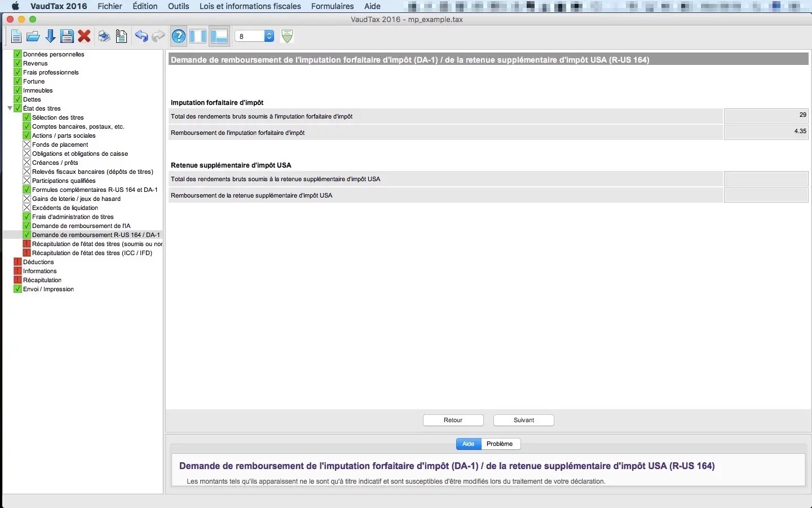Click the Retour button

(453, 420)
